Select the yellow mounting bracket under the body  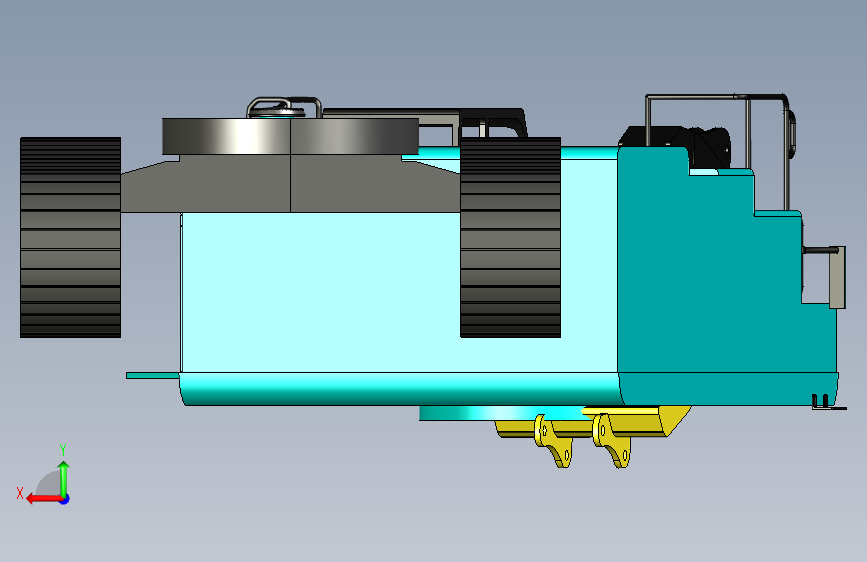pyautogui.click(x=593, y=437)
